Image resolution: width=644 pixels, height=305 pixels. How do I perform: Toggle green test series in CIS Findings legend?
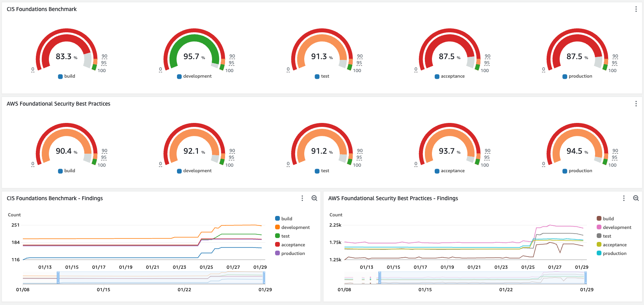pyautogui.click(x=283, y=236)
